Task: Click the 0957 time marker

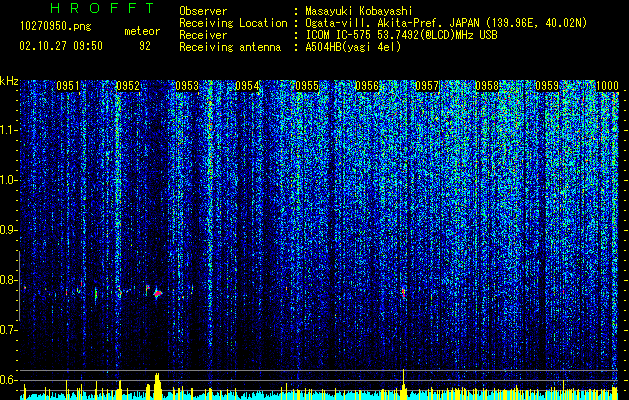Action: pyautogui.click(x=427, y=86)
